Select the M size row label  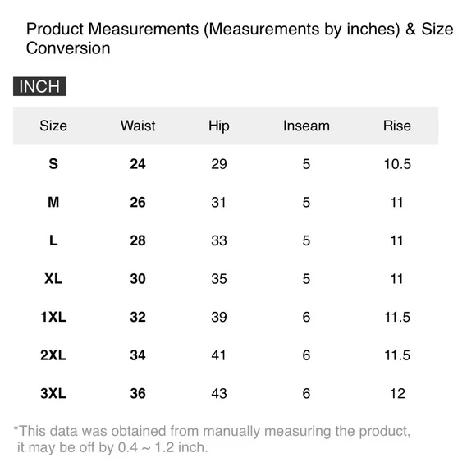(53, 202)
